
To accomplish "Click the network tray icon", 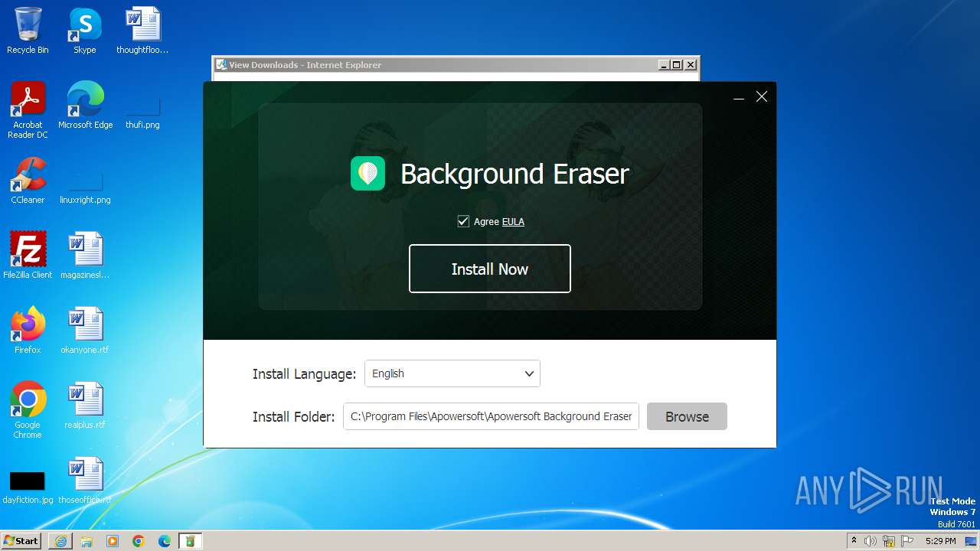I will [889, 541].
